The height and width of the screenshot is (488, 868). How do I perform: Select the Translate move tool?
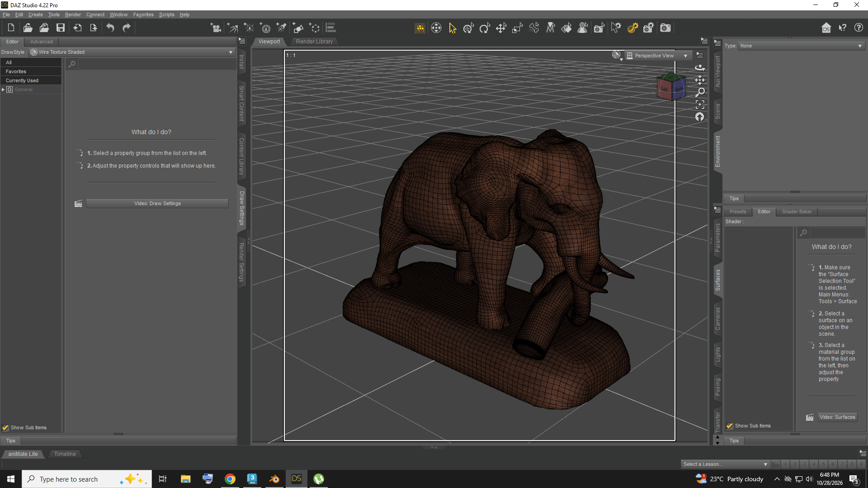pos(501,28)
